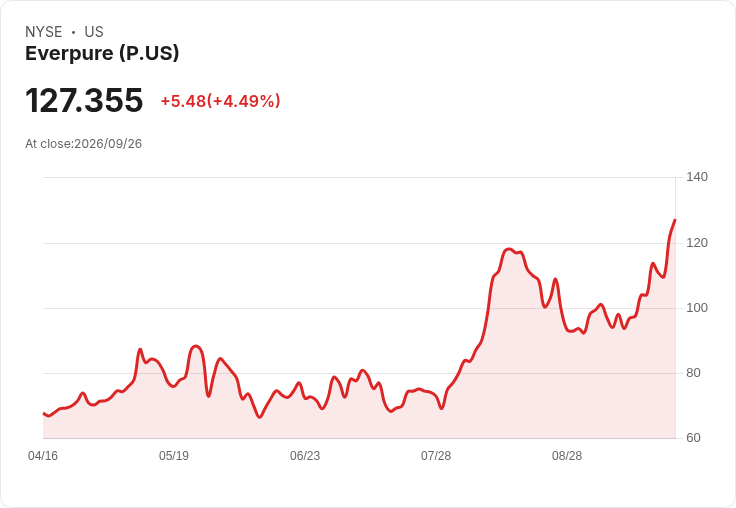Screen dimensions: 736x508
Task: Click the 04/16 date axis label
Action: pos(43,455)
